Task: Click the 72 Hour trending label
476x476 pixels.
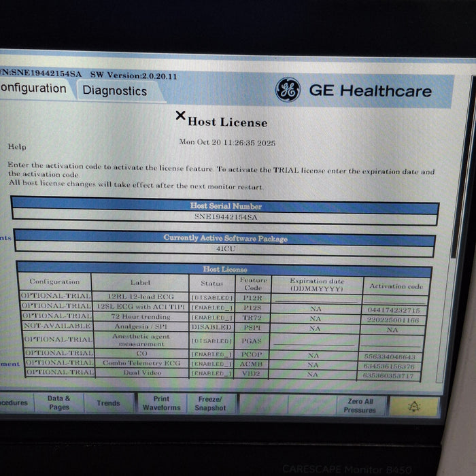Action: (x=141, y=317)
